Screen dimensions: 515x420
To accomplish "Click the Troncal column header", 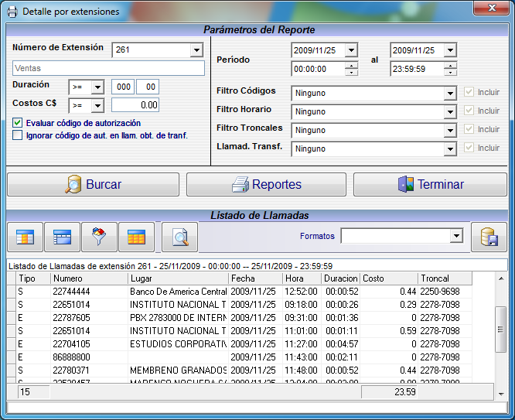I will pos(445,278).
